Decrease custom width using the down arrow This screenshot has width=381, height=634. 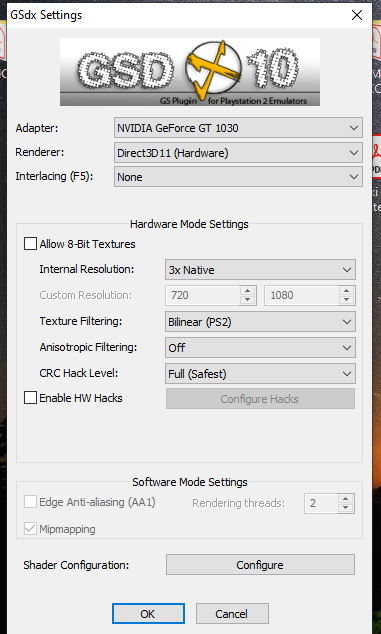pyautogui.click(x=248, y=300)
